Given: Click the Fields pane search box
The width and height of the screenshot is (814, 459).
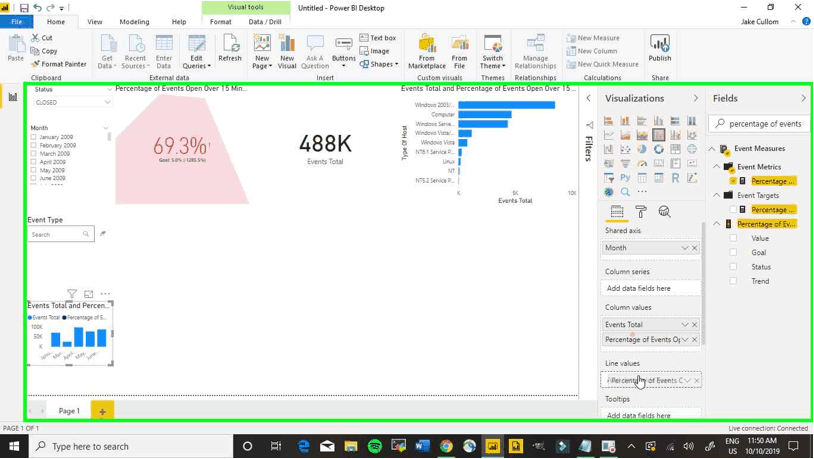Looking at the screenshot, I should point(758,124).
